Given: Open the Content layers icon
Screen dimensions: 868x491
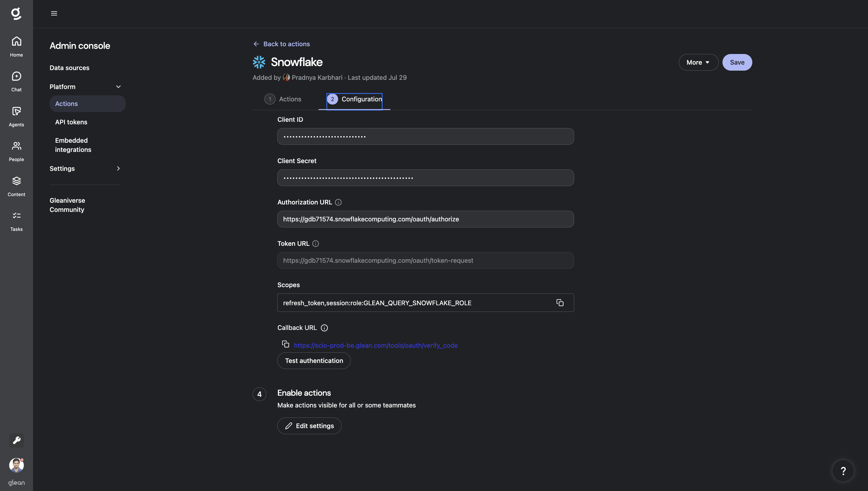Looking at the screenshot, I should point(16,181).
